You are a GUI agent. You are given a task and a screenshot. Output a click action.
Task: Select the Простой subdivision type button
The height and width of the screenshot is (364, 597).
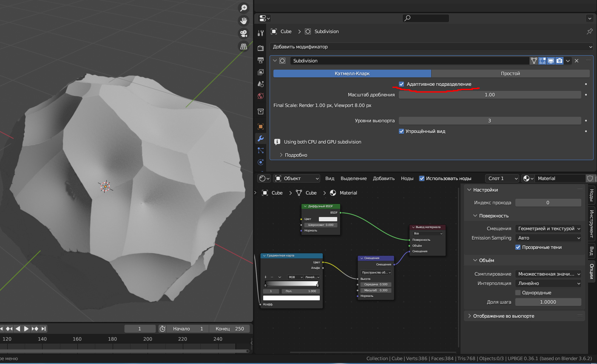(510, 73)
